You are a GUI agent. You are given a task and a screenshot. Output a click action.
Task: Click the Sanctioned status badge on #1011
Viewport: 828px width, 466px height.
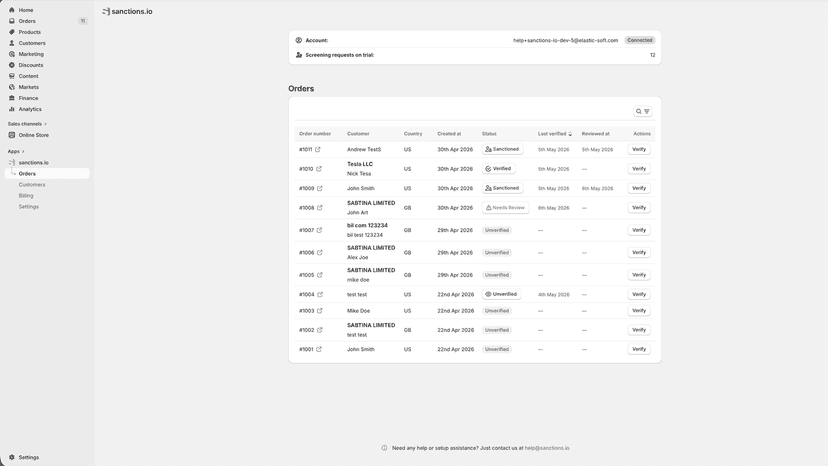(502, 150)
